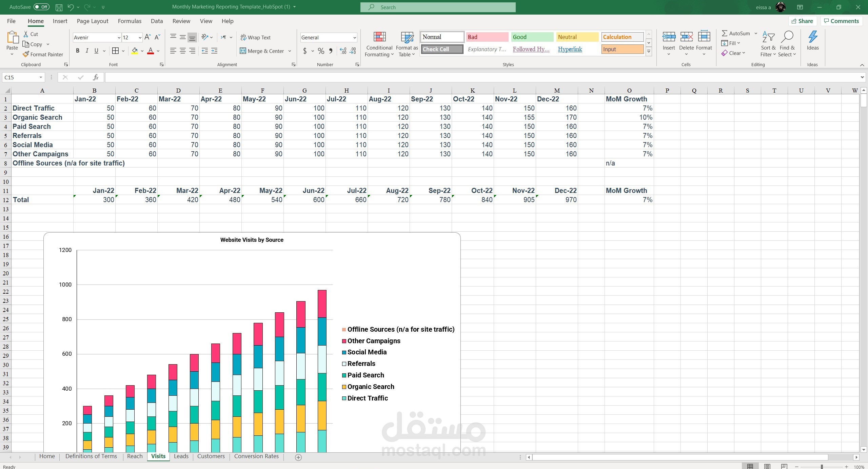Screen dimensions: 868x469
Task: Switch to the Leads sheet tab
Action: pyautogui.click(x=181, y=456)
